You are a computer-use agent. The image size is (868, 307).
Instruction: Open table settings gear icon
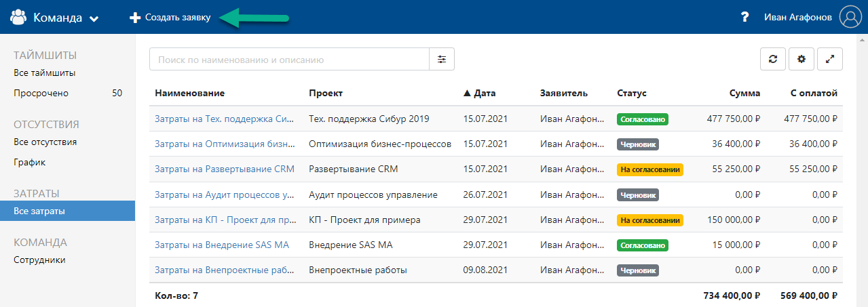(x=801, y=59)
